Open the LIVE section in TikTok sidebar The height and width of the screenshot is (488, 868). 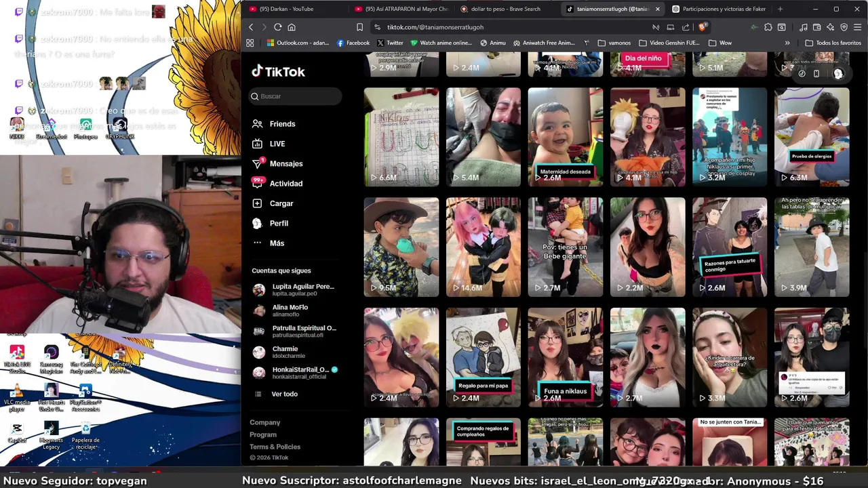(269, 144)
